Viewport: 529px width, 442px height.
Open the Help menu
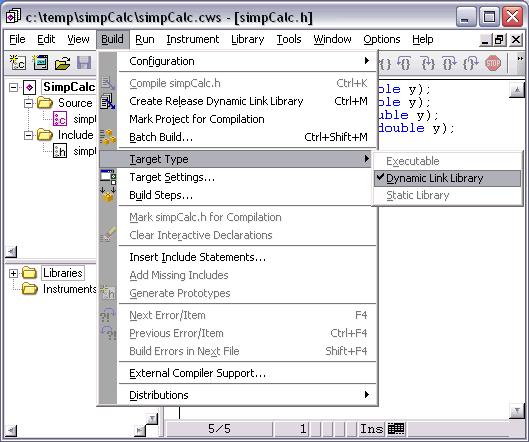point(422,39)
